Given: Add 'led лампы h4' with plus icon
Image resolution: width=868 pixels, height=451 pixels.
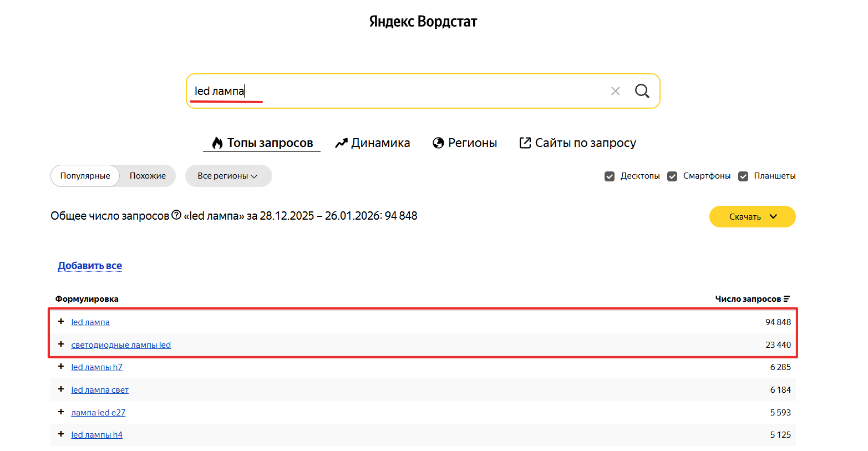Looking at the screenshot, I should (61, 434).
